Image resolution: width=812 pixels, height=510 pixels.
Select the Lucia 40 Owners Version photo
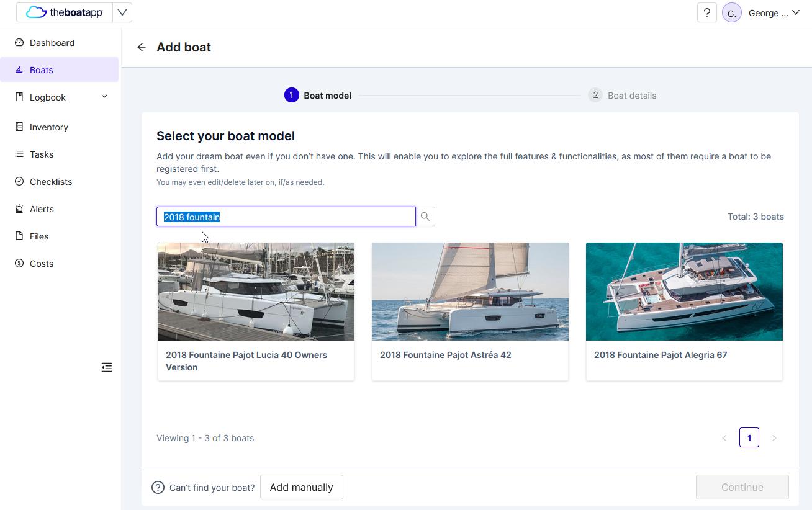[x=256, y=292]
